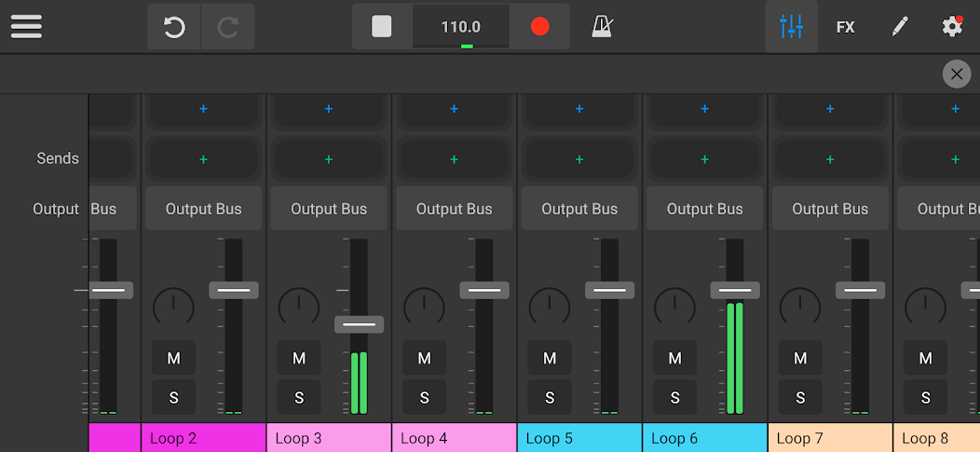Select the Loop 5 track label
Image resolution: width=980 pixels, height=452 pixels.
(x=579, y=438)
